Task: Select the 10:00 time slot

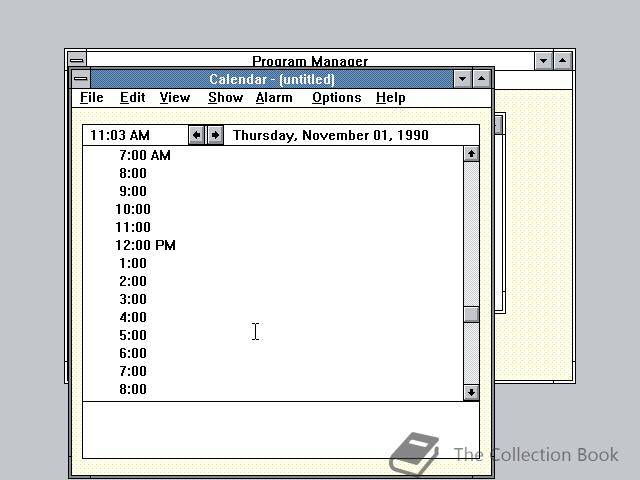Action: [273, 209]
